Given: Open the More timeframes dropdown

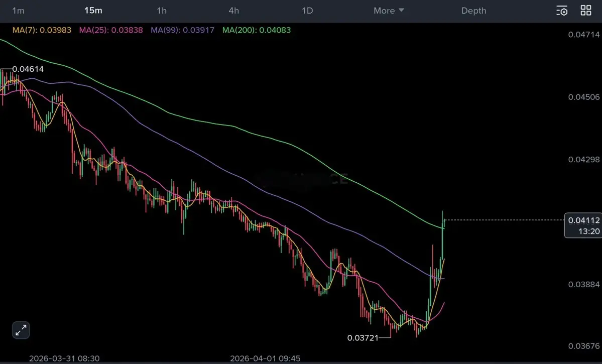Looking at the screenshot, I should tap(389, 11).
